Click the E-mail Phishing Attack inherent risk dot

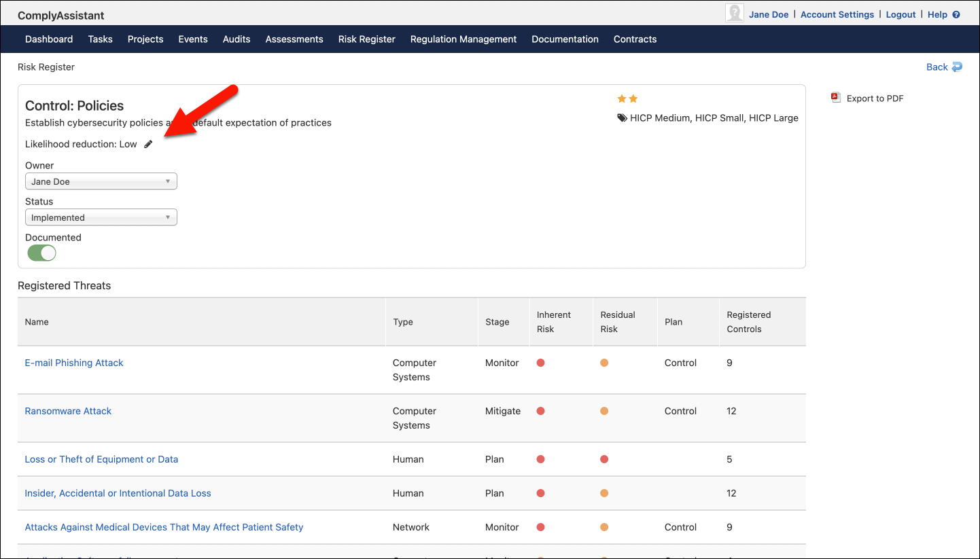tap(541, 363)
